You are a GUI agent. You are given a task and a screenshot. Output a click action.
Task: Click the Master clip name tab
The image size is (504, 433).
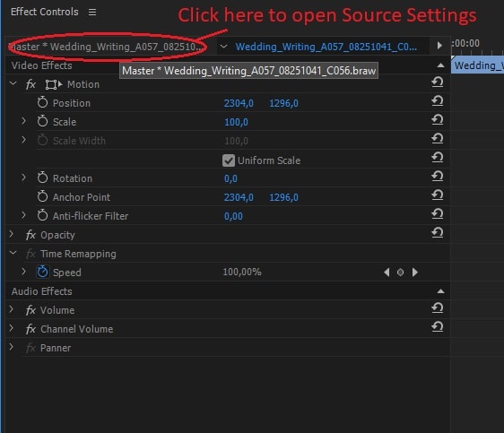107,47
